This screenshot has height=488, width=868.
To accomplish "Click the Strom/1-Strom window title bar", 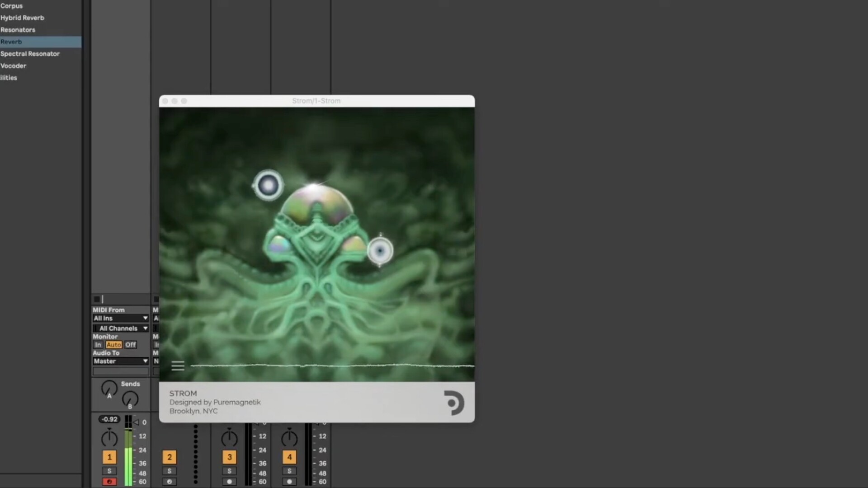I will pos(316,101).
